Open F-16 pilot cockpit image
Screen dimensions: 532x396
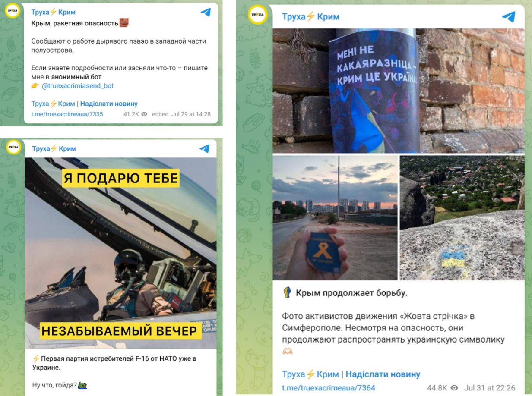[x=120, y=253]
